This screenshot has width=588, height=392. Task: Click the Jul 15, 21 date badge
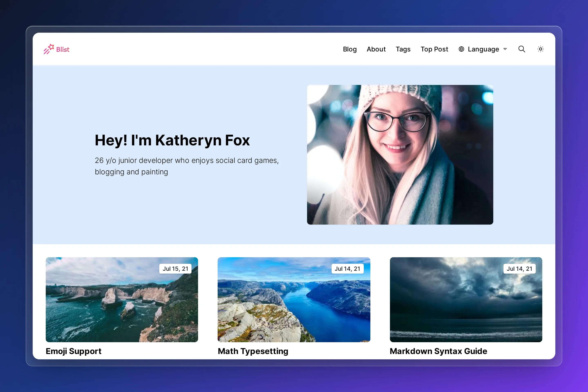175,268
